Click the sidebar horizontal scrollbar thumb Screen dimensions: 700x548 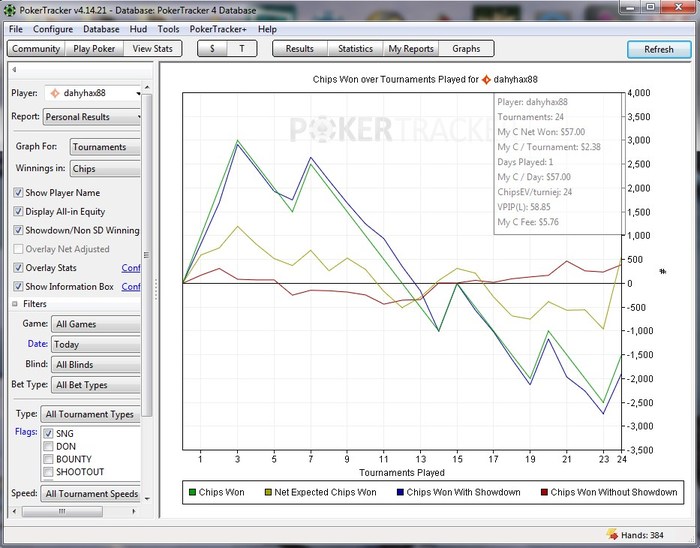click(x=62, y=511)
